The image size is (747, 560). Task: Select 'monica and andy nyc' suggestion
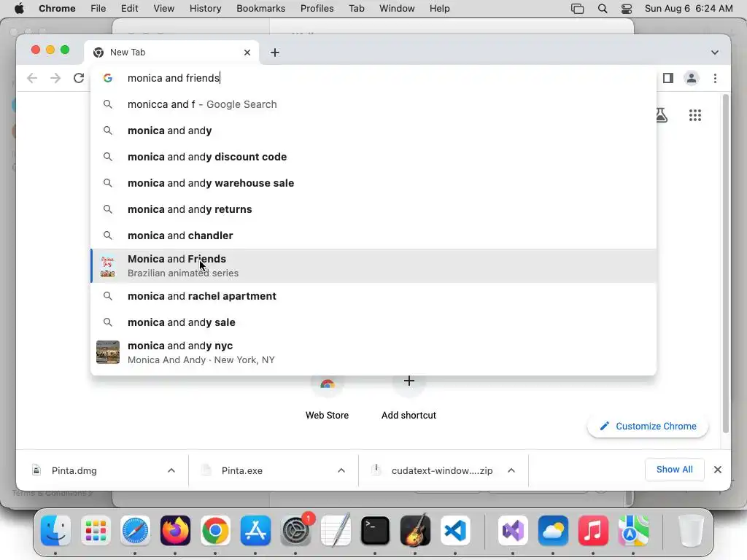(x=373, y=352)
